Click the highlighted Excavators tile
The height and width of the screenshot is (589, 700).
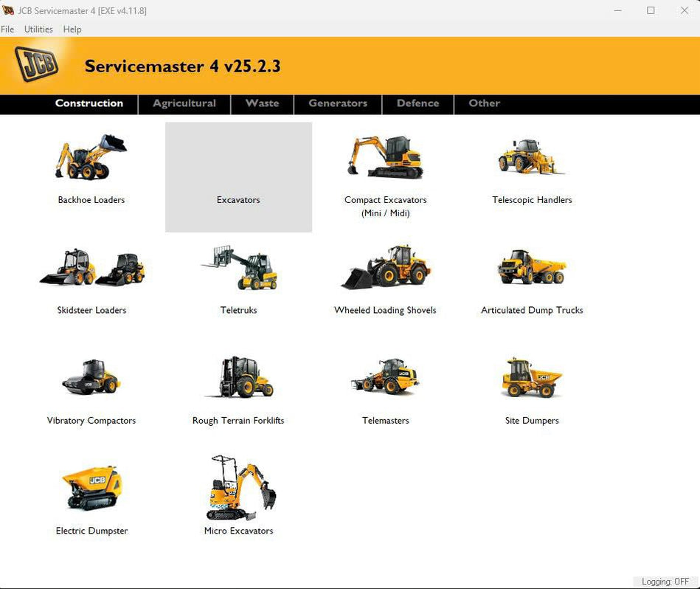[238, 178]
